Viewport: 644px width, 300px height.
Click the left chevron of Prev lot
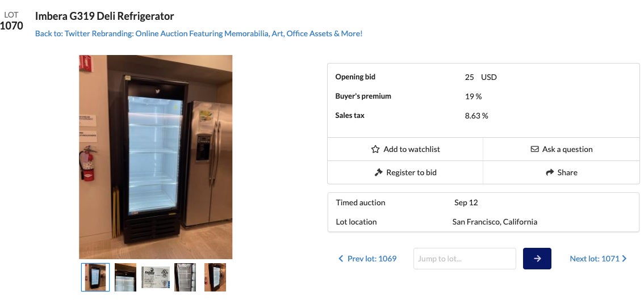click(x=341, y=259)
